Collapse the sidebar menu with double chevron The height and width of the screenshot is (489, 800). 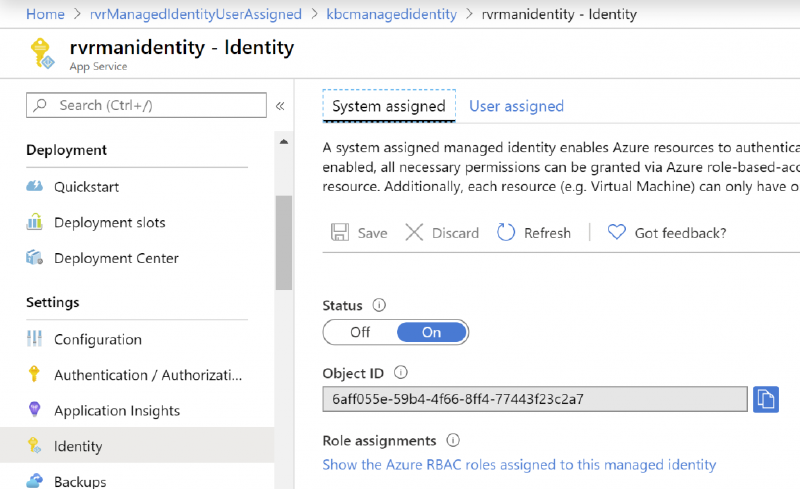(280, 105)
